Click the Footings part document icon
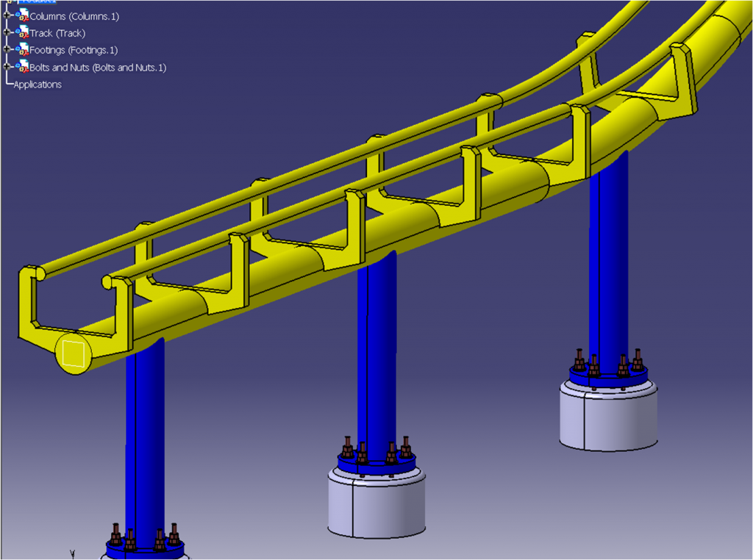 (23, 50)
